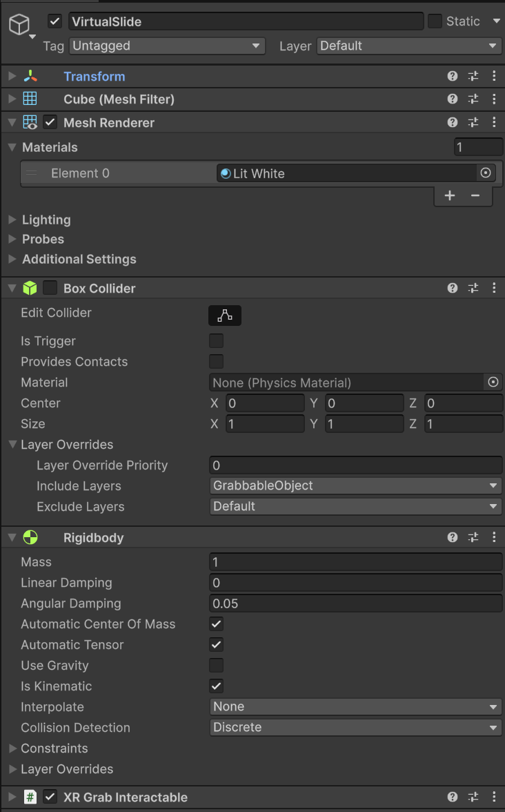Open Transform component help icon

click(x=453, y=77)
